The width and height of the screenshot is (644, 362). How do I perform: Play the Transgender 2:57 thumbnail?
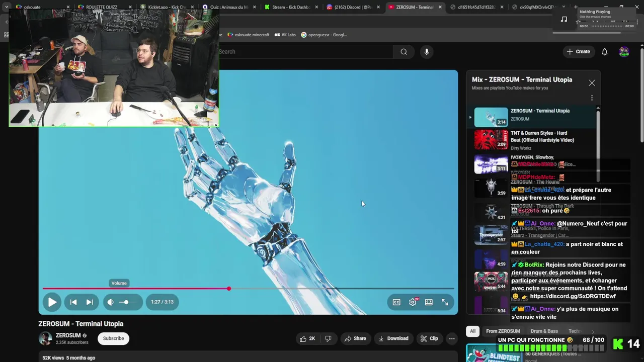(491, 235)
